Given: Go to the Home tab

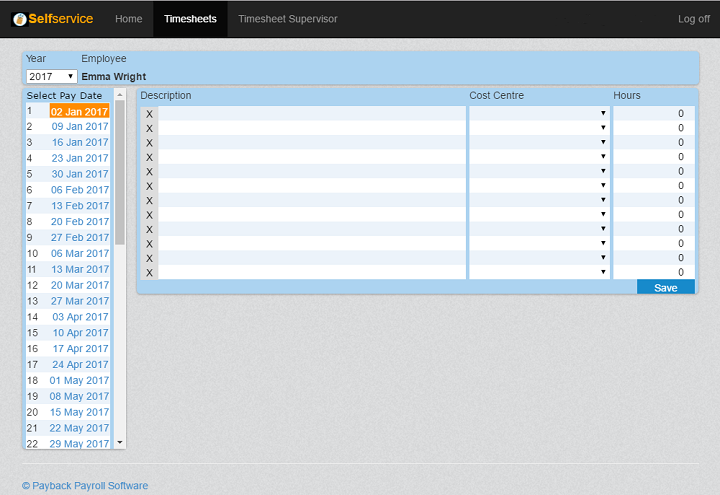Looking at the screenshot, I should click(128, 19).
